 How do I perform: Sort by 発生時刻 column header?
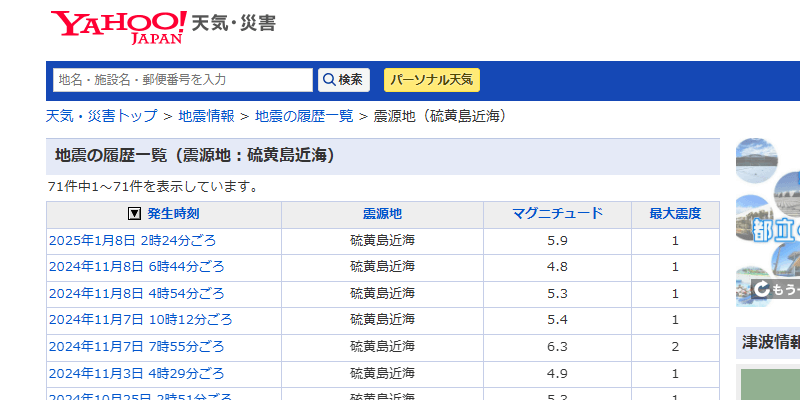tap(173, 214)
